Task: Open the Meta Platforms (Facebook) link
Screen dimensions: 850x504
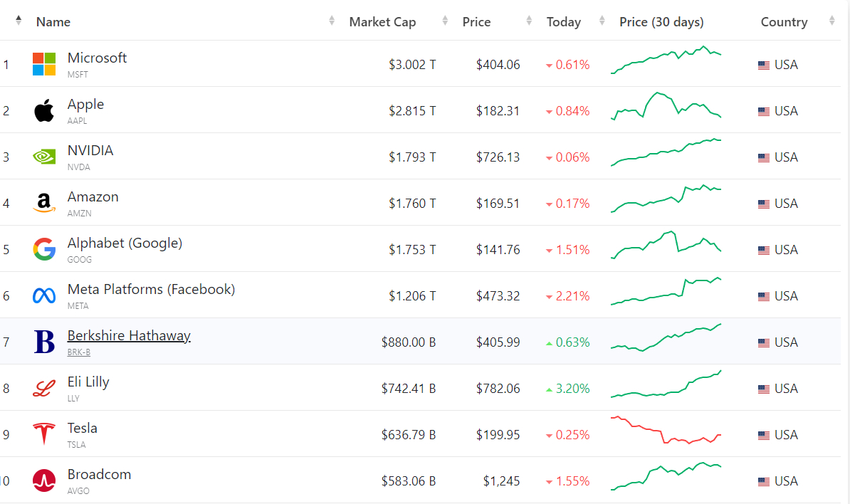Action: [x=151, y=290]
